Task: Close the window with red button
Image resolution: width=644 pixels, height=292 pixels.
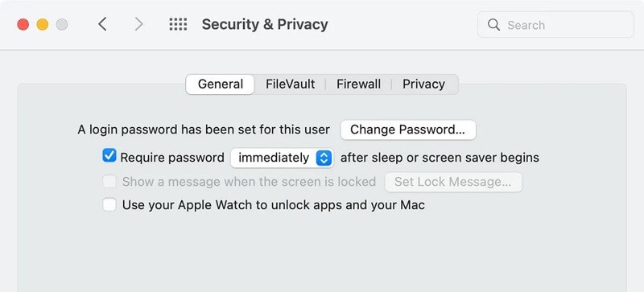Action: click(x=23, y=25)
